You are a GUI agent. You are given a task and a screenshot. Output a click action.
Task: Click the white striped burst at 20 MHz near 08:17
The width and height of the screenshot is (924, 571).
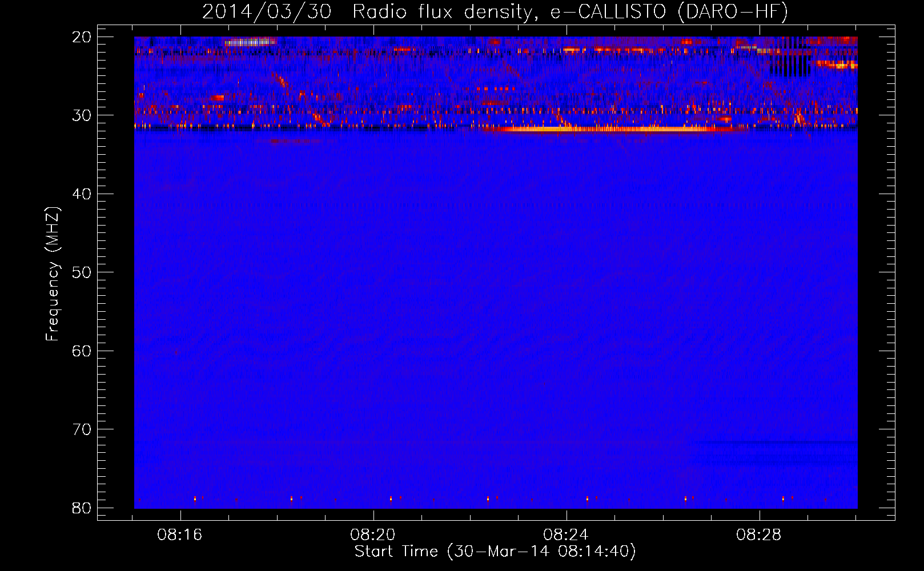[x=250, y=41]
